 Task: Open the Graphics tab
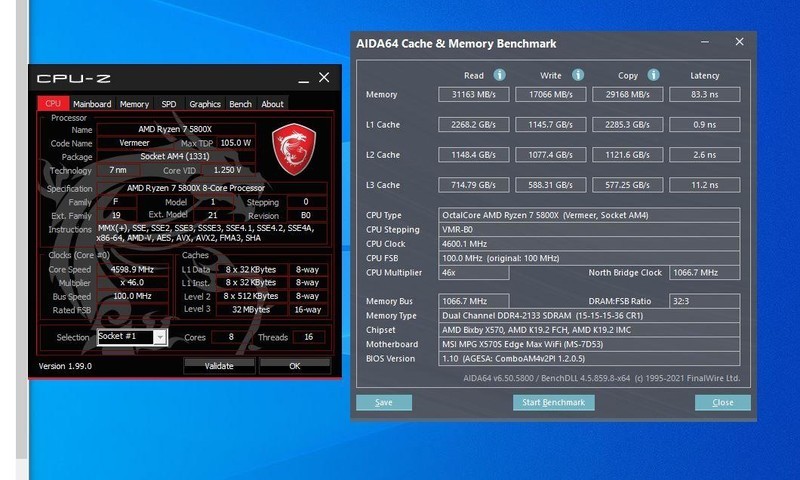(205, 104)
